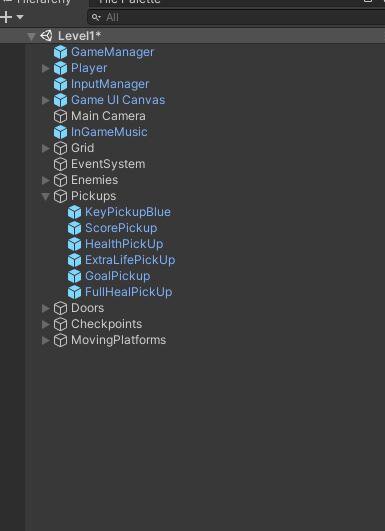
Task: Expand the MovingPlatforms group
Action: (x=45, y=340)
